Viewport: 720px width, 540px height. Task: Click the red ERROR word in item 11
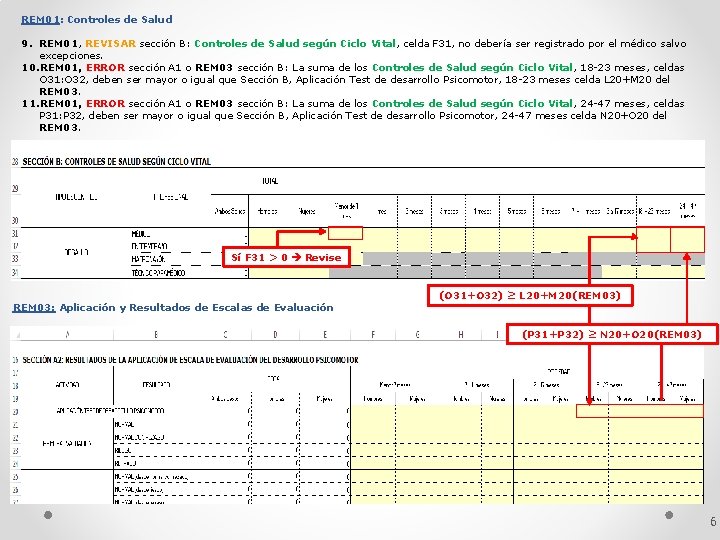click(105, 103)
